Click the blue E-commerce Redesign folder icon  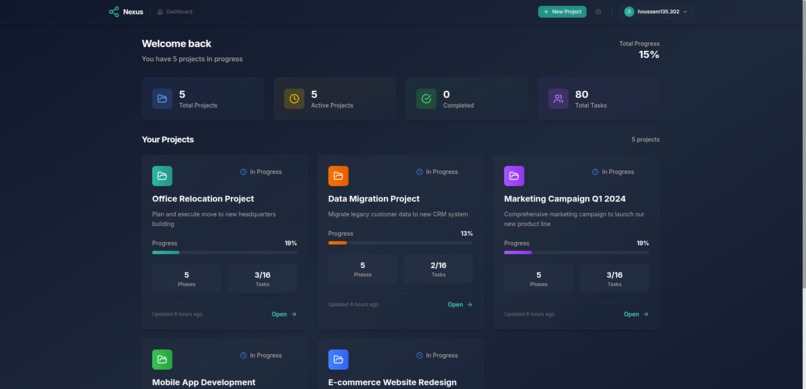pos(338,360)
